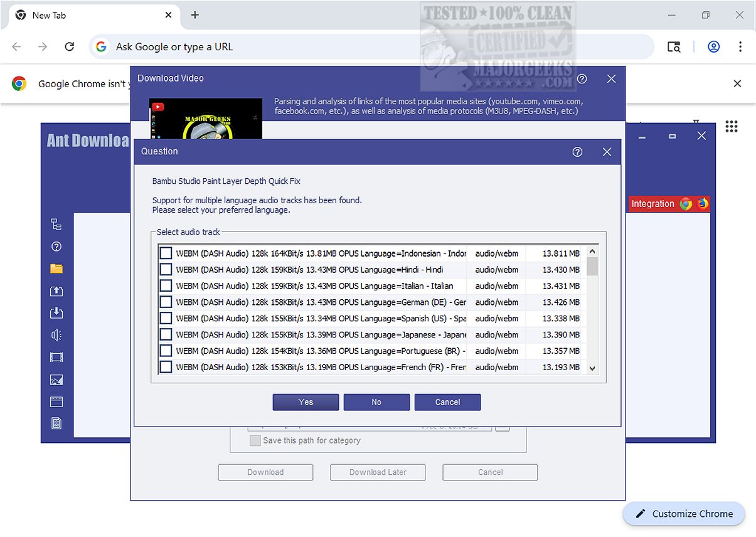Go forward in Chrome
Screen dimensions: 756x537
[43, 46]
